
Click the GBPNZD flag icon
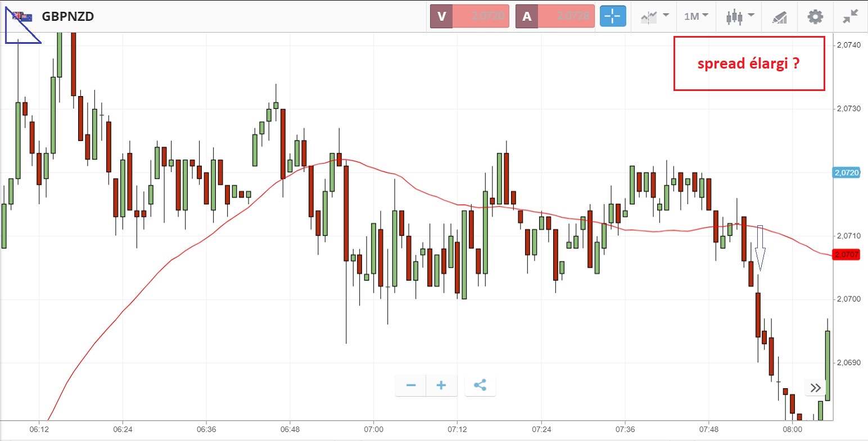[22, 16]
